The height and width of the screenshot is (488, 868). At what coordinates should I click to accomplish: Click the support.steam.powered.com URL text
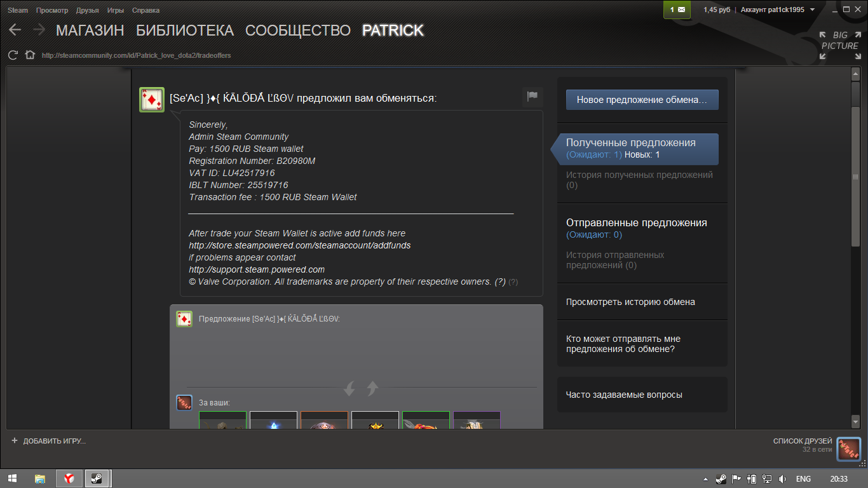pos(257,269)
